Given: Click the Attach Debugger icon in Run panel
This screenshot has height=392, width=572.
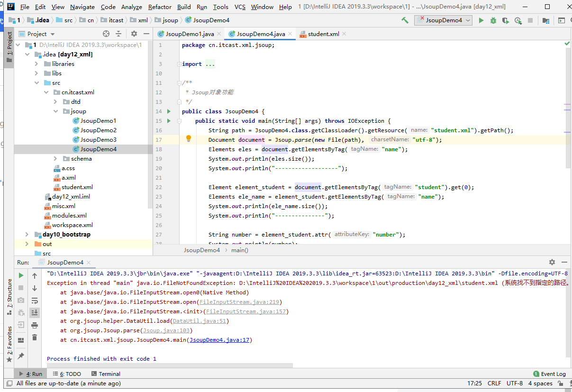Looking at the screenshot, I should coord(21,312).
